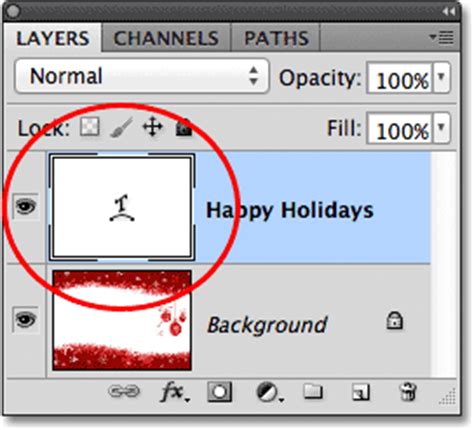Viewport: 474px width, 430px height.
Task: Hide the Background layer
Action: coord(26,320)
